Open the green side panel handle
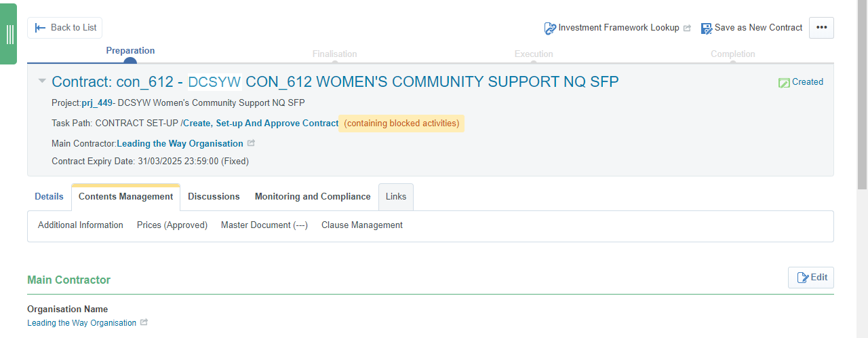The width and height of the screenshot is (868, 338). tap(9, 34)
